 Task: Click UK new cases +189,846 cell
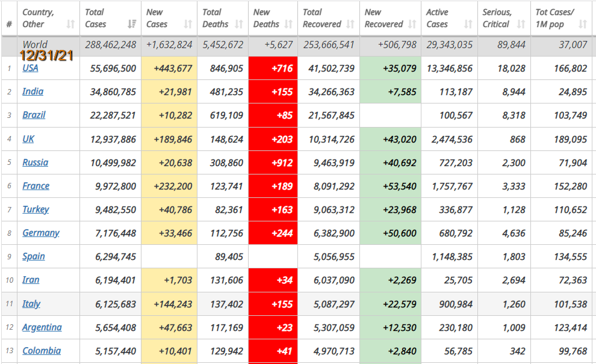[169, 139]
